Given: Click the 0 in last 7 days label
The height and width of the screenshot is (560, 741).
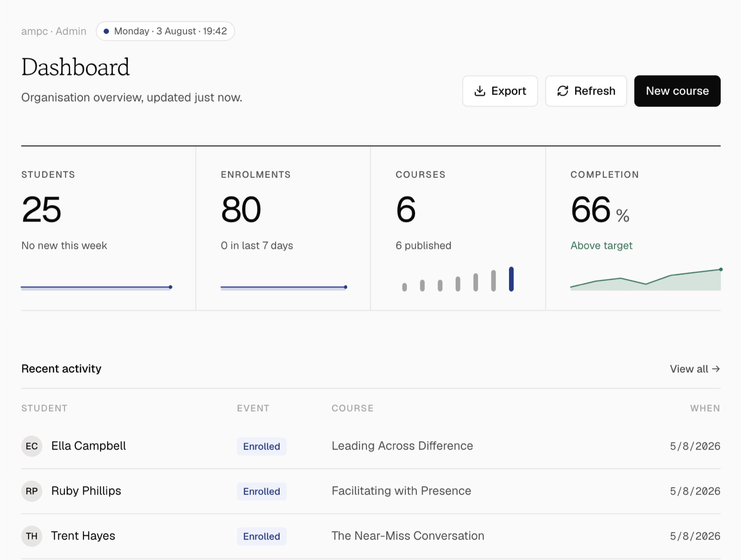Looking at the screenshot, I should coord(257,245).
